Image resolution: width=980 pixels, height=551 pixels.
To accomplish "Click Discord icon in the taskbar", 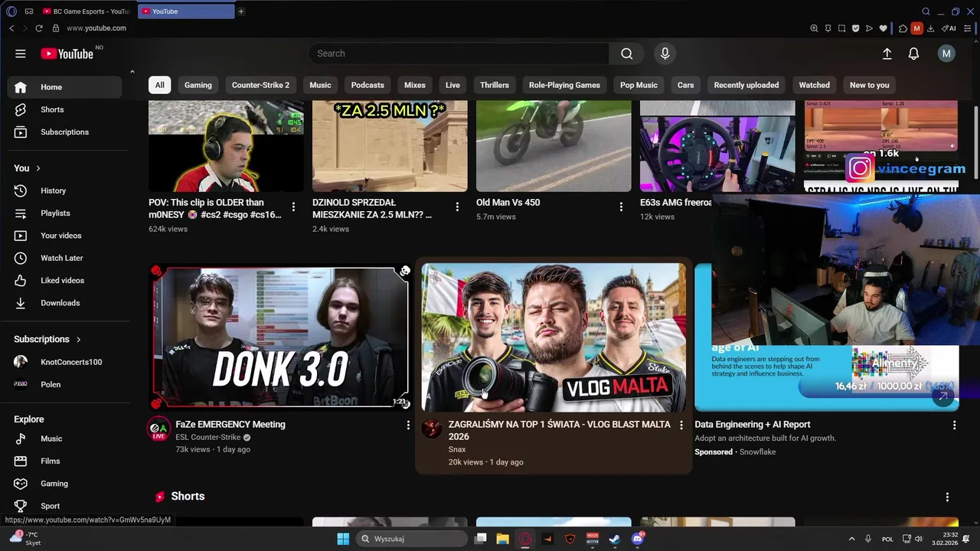I will [x=637, y=539].
